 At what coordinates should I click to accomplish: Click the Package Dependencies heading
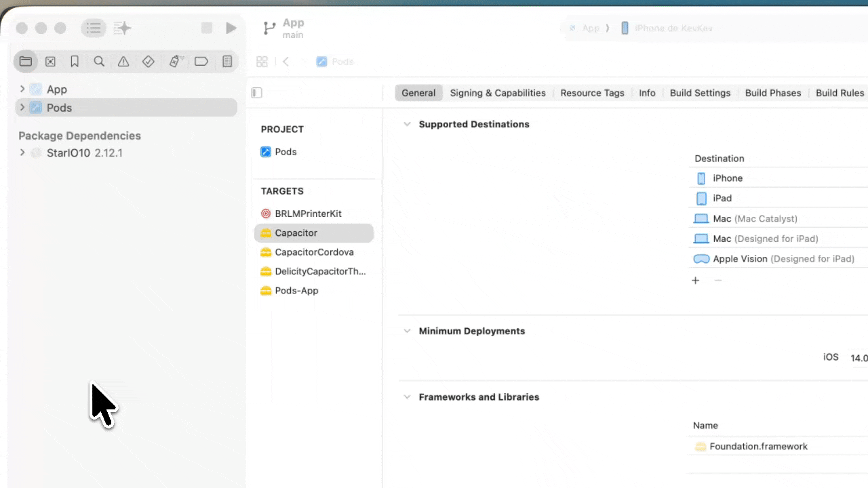point(80,136)
